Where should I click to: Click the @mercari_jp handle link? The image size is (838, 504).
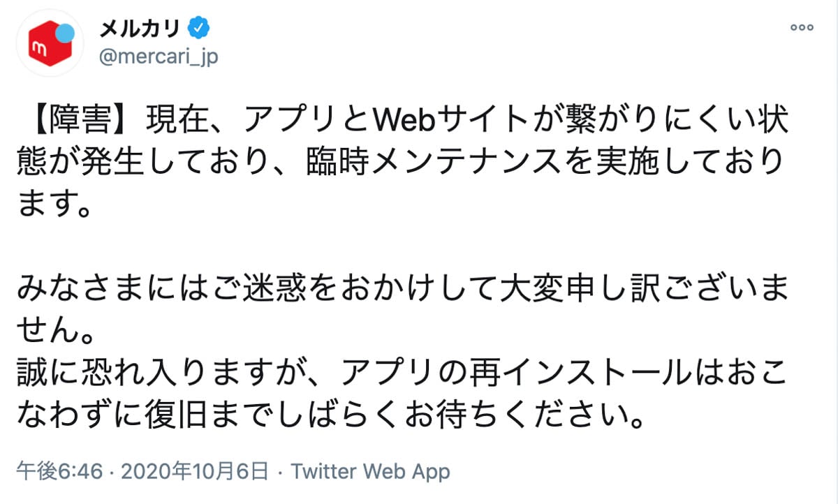[x=161, y=54]
